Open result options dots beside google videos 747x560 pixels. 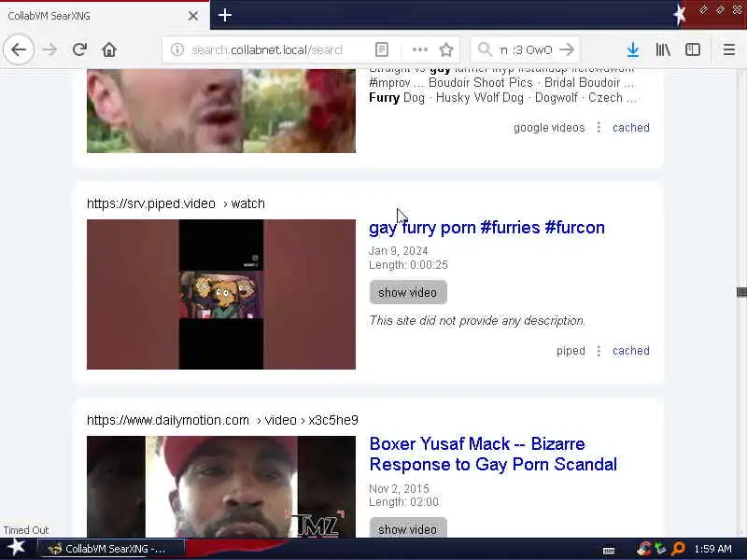tap(599, 128)
